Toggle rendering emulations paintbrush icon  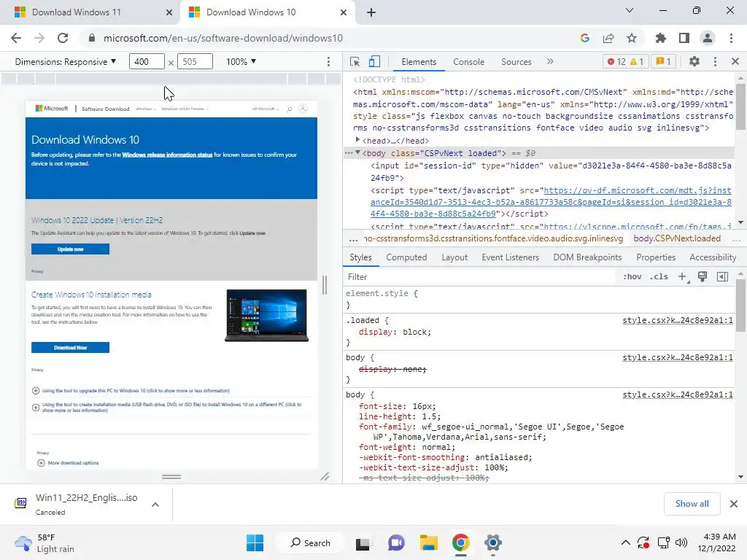tap(703, 276)
